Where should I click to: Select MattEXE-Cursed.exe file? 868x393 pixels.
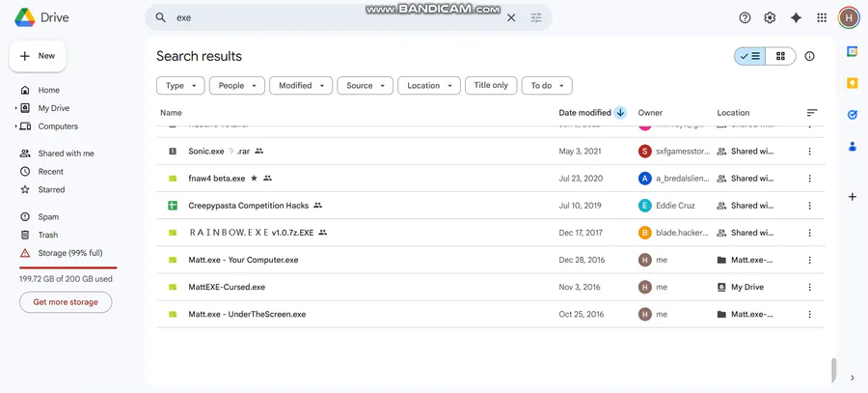point(491,287)
